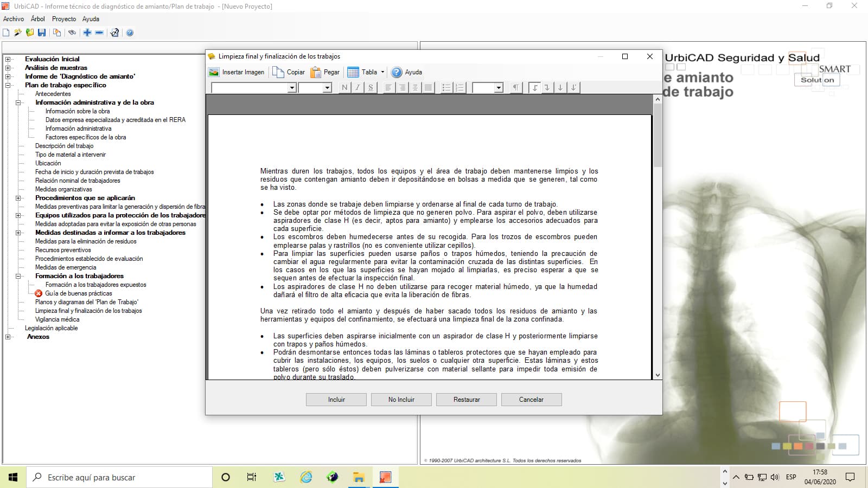
Task: Toggle numbered list formatting
Action: point(459,87)
